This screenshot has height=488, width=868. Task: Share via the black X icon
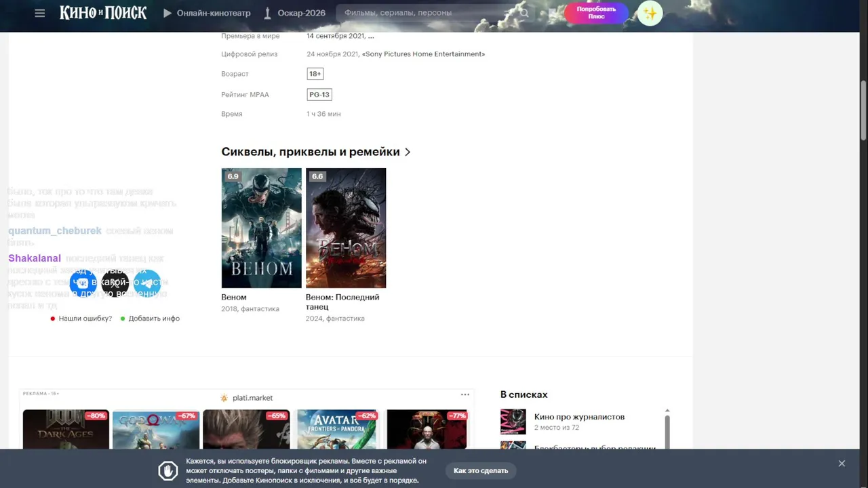pyautogui.click(x=115, y=283)
